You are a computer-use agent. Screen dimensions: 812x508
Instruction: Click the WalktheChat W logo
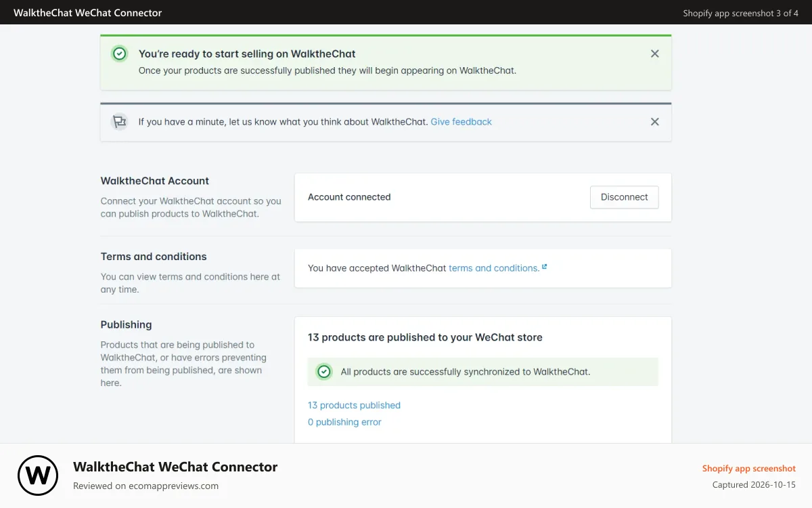pos(38,475)
